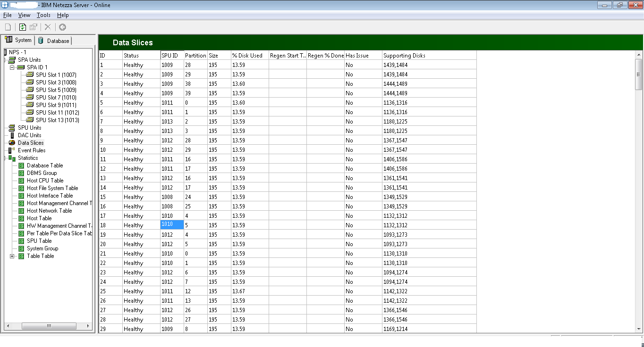Screen dimensions: 644x347
Task: Select System Group in Statistics tree
Action: click(x=42, y=248)
